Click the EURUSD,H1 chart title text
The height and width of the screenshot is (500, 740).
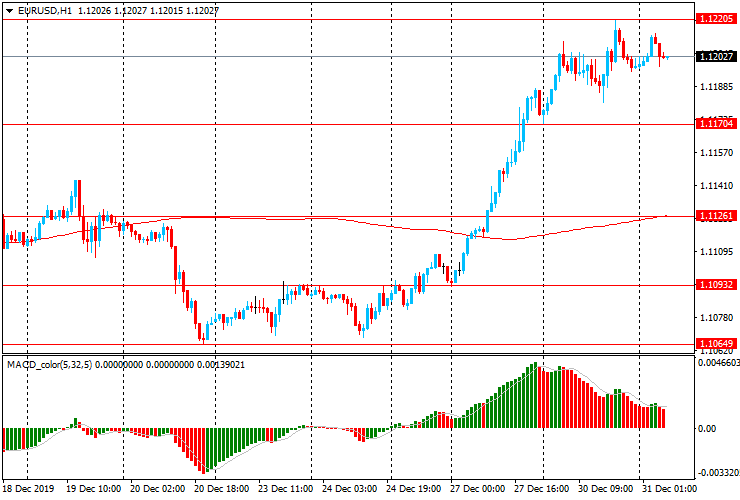45,10
